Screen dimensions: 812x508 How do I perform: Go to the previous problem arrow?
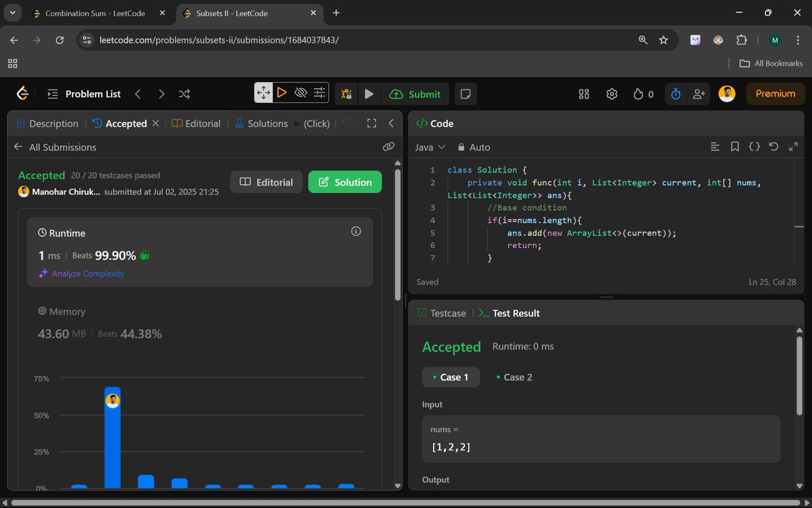pyautogui.click(x=138, y=94)
